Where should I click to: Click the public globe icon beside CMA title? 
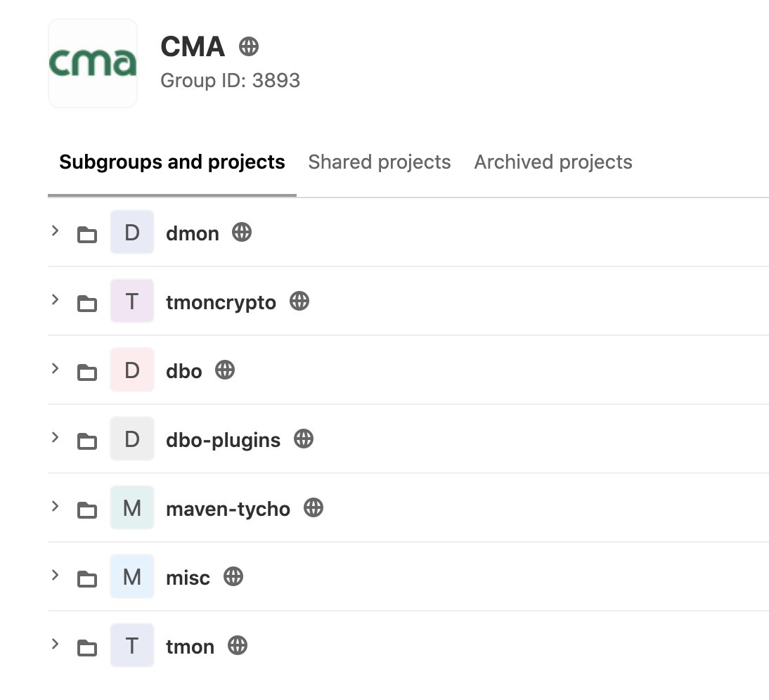(x=249, y=47)
